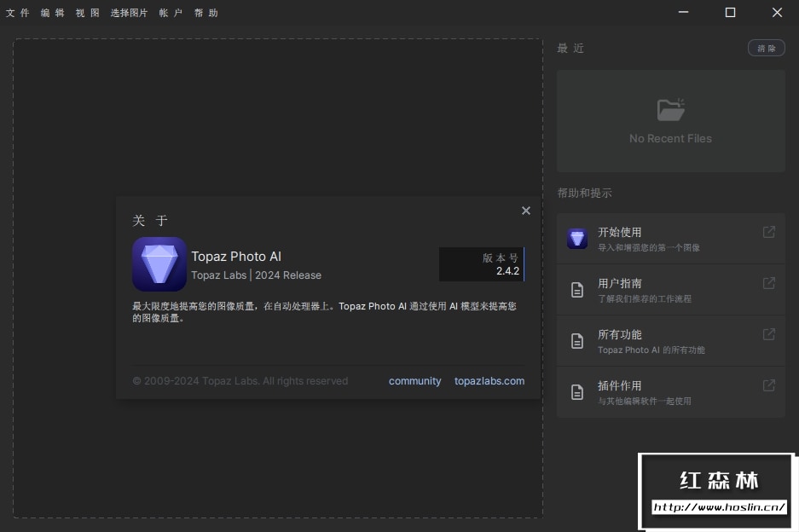Click the 与其他编辑软件一起使用 subtitle
The image size is (799, 532).
pos(645,401)
